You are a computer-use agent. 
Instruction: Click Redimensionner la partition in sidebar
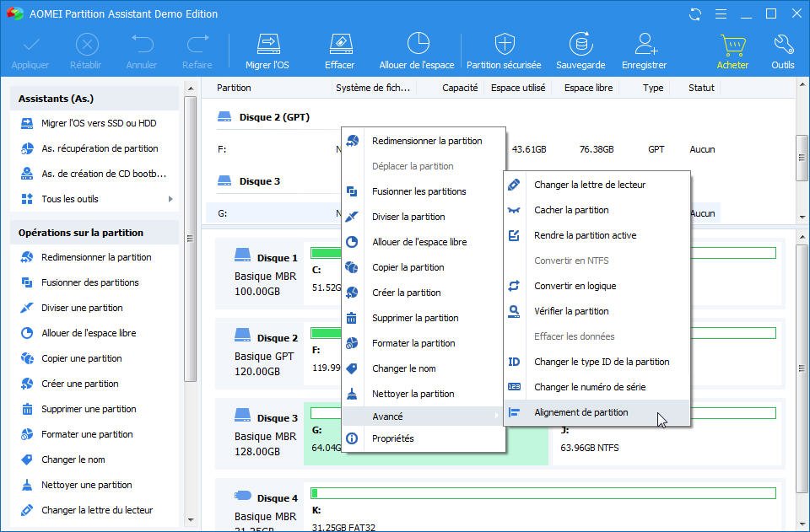pyautogui.click(x=94, y=257)
